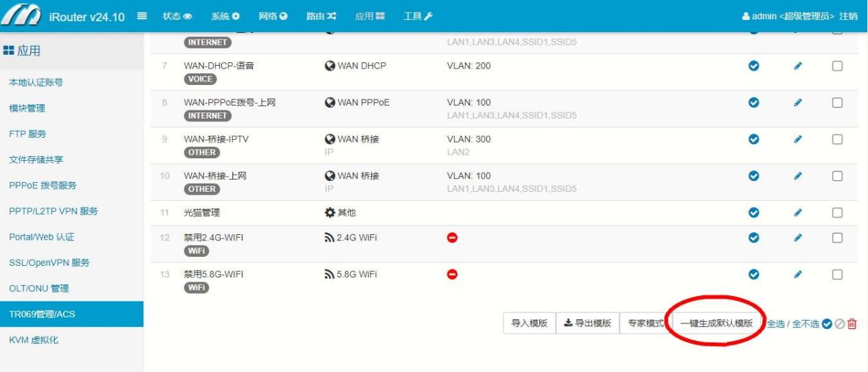This screenshot has width=868, height=372.
Task: Open the 工具 dropdown menu
Action: click(417, 16)
